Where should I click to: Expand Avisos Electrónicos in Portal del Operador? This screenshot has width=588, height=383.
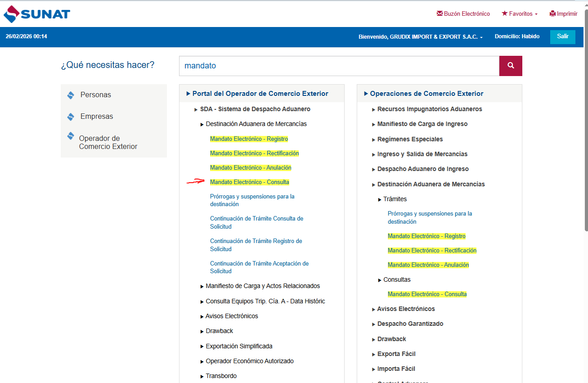click(229, 316)
